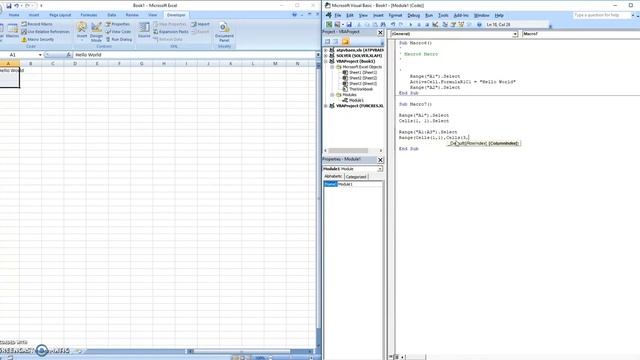Open the Add-Ins menu in Visual Basic
This screenshot has width=640, height=360.
tap(461, 15)
